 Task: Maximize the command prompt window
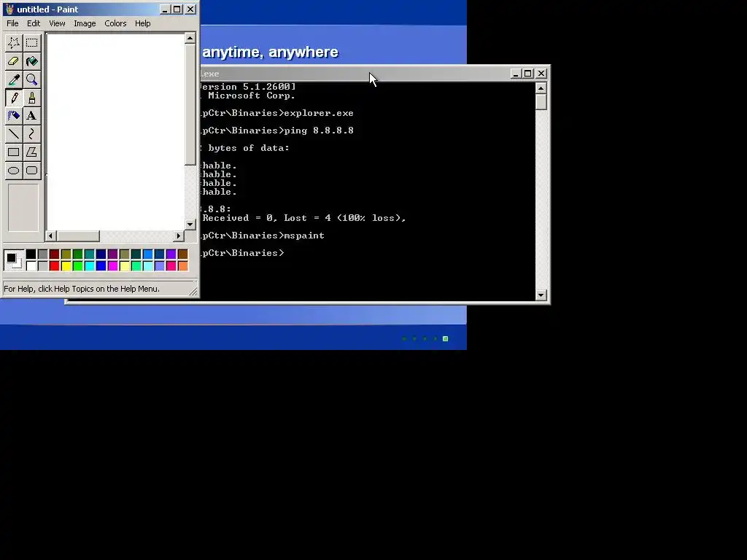pos(528,74)
